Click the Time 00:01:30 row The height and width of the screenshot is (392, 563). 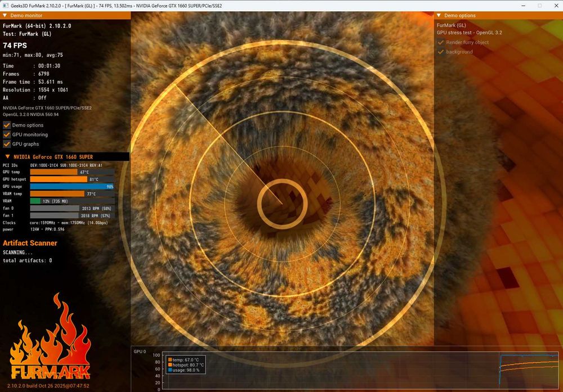point(32,66)
